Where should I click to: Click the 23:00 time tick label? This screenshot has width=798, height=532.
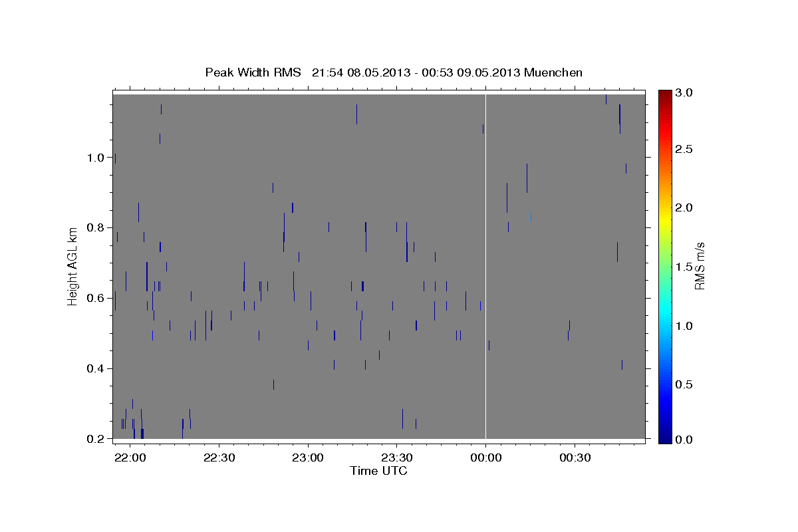pyautogui.click(x=308, y=458)
